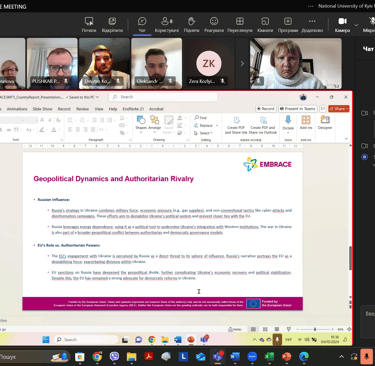Click Create PDF and Share link
375x366 pixels.
236,125
